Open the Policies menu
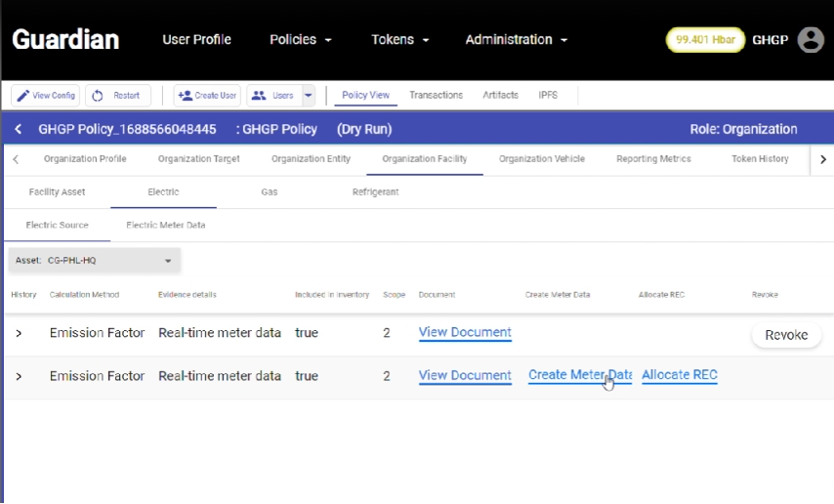This screenshot has height=504, width=834. pyautogui.click(x=301, y=40)
